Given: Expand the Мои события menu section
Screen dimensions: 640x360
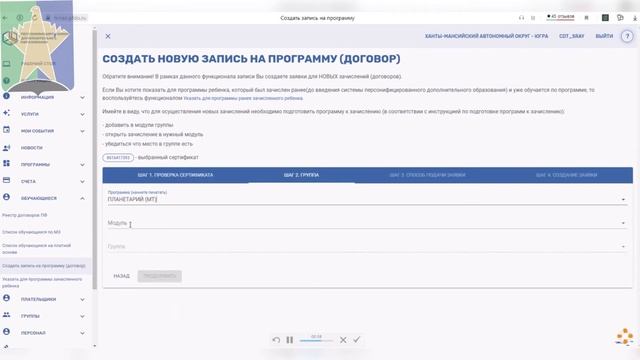Looking at the screenshot, I should pyautogui.click(x=82, y=131).
